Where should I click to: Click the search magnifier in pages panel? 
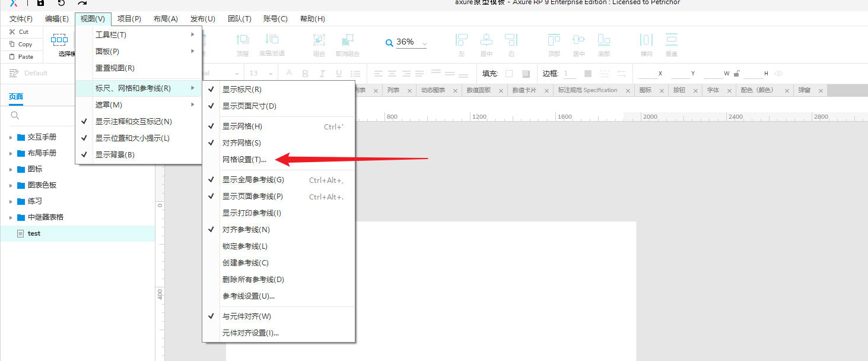click(x=15, y=115)
